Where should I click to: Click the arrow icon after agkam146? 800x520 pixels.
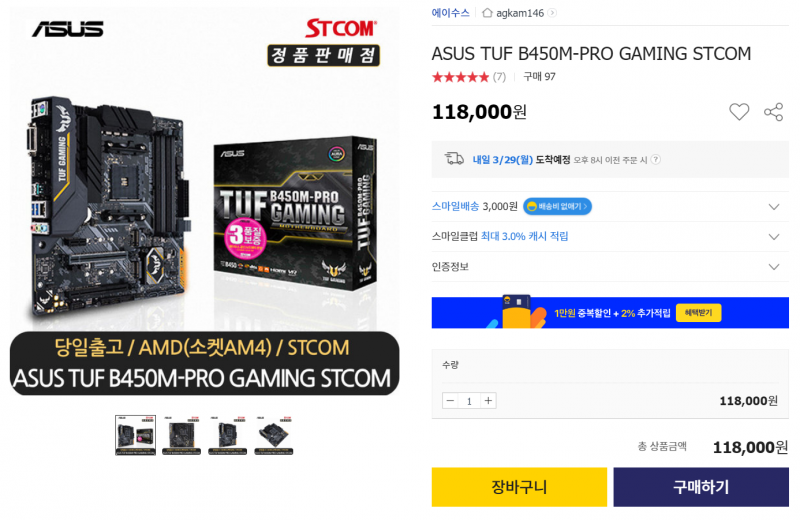pos(552,13)
